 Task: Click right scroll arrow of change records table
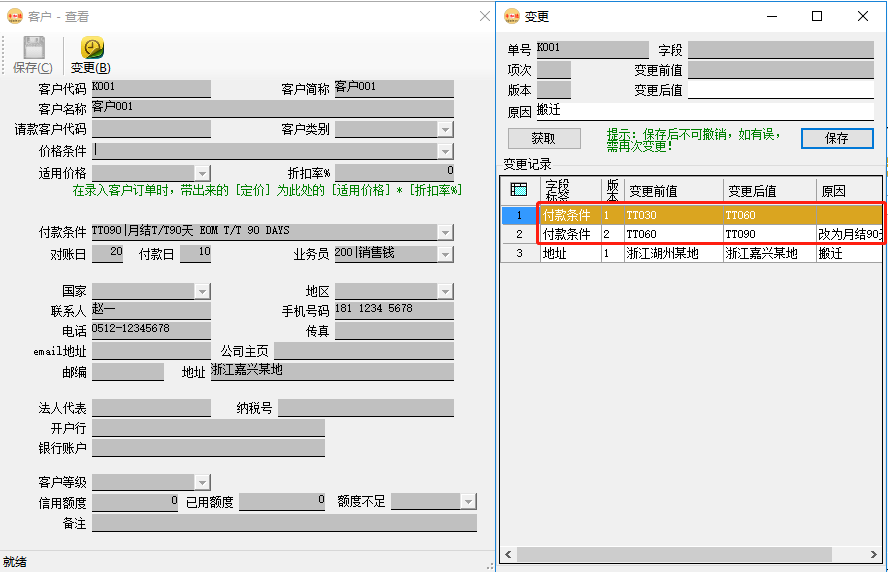coord(876,554)
